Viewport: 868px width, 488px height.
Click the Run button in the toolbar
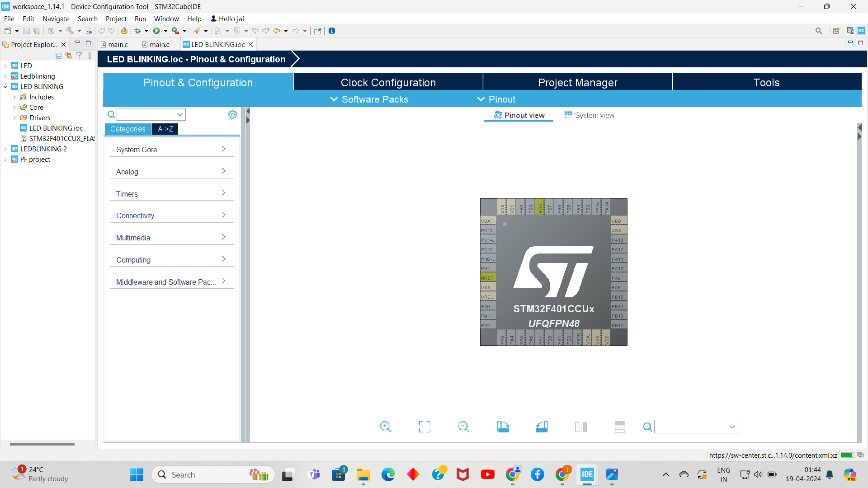[x=156, y=31]
